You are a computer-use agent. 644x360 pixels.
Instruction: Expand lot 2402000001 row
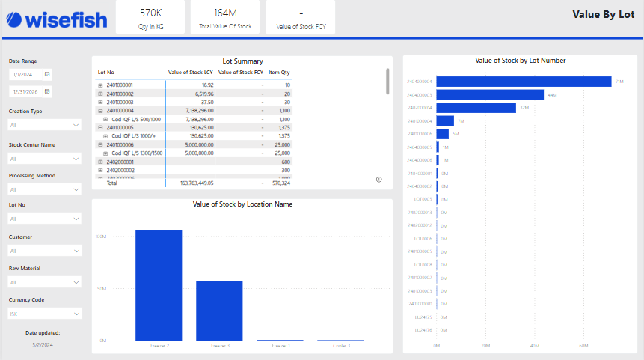(x=100, y=162)
